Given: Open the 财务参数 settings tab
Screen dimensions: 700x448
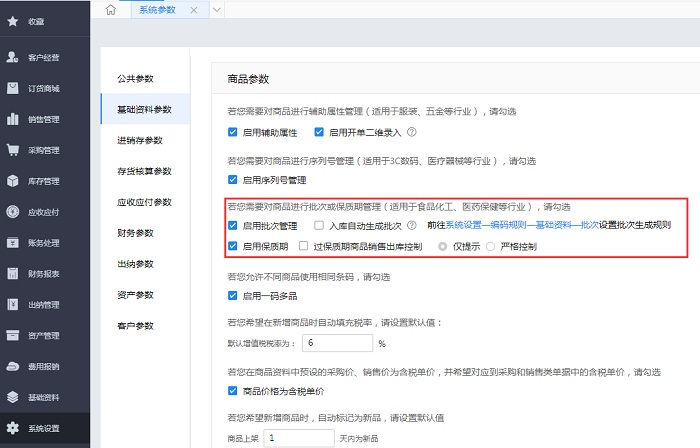Looking at the screenshot, I should tap(135, 233).
